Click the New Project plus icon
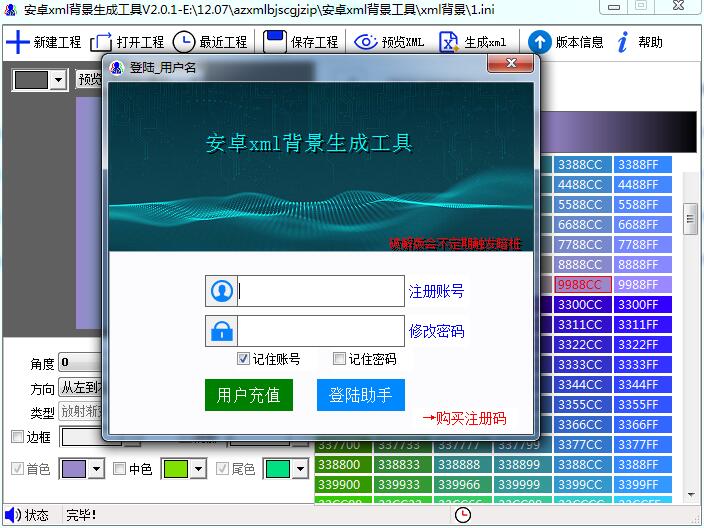The width and height of the screenshot is (704, 528). (17, 42)
